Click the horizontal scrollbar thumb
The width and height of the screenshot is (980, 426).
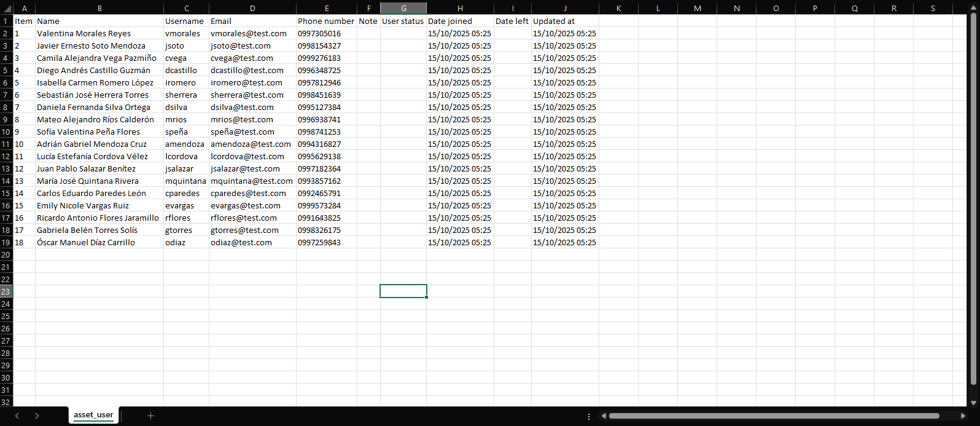(774, 416)
